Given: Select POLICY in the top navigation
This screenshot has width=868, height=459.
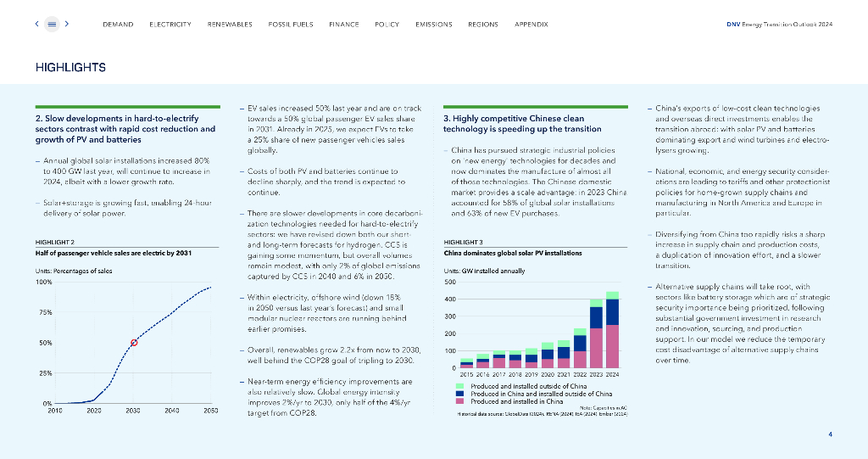Looking at the screenshot, I should tap(387, 25).
